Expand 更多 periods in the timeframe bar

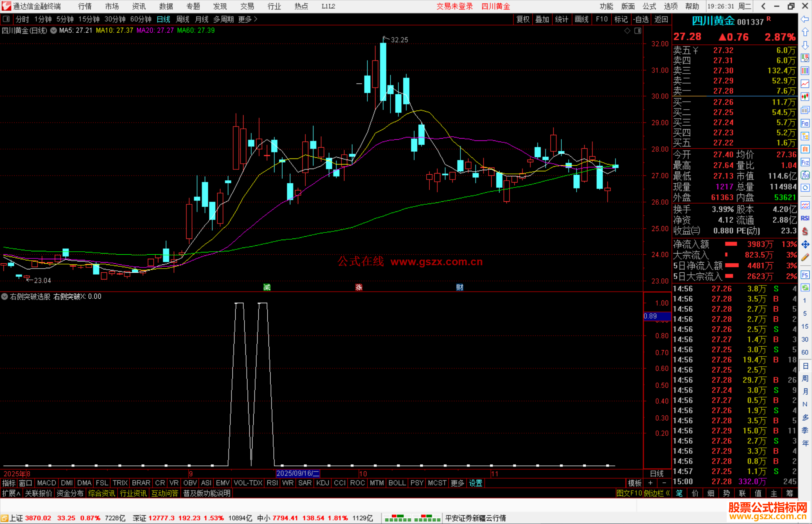click(x=248, y=19)
